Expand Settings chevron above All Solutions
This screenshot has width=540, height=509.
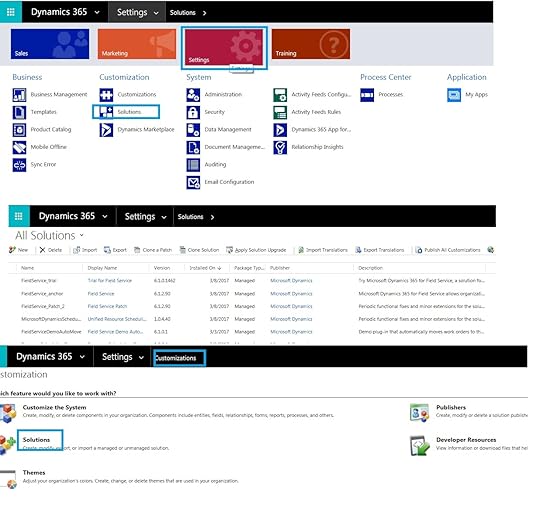(x=164, y=217)
